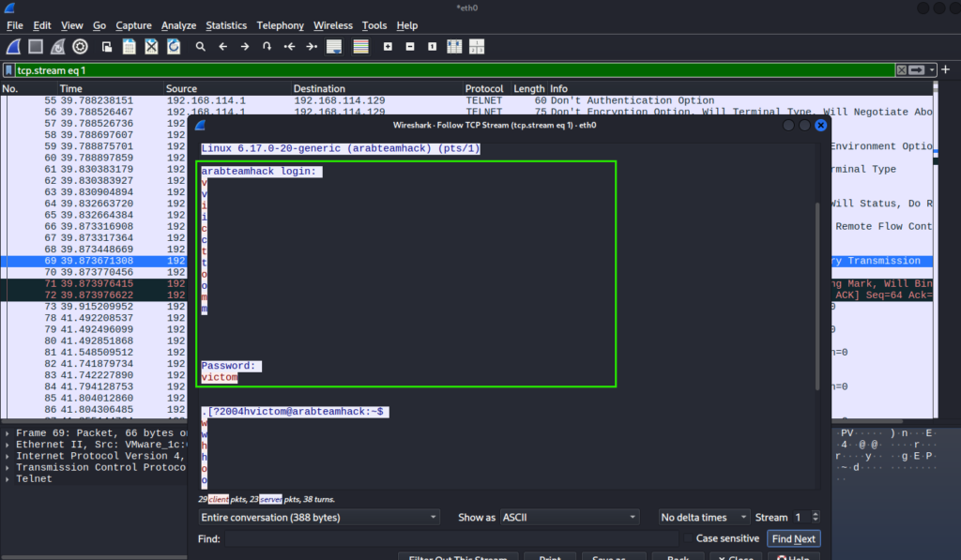Reload the capture file icon

tap(174, 46)
